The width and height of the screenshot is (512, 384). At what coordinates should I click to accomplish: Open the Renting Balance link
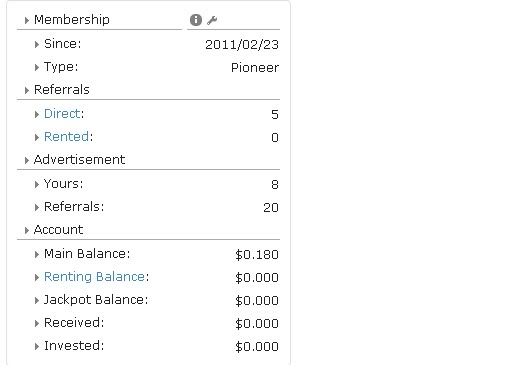tap(94, 277)
